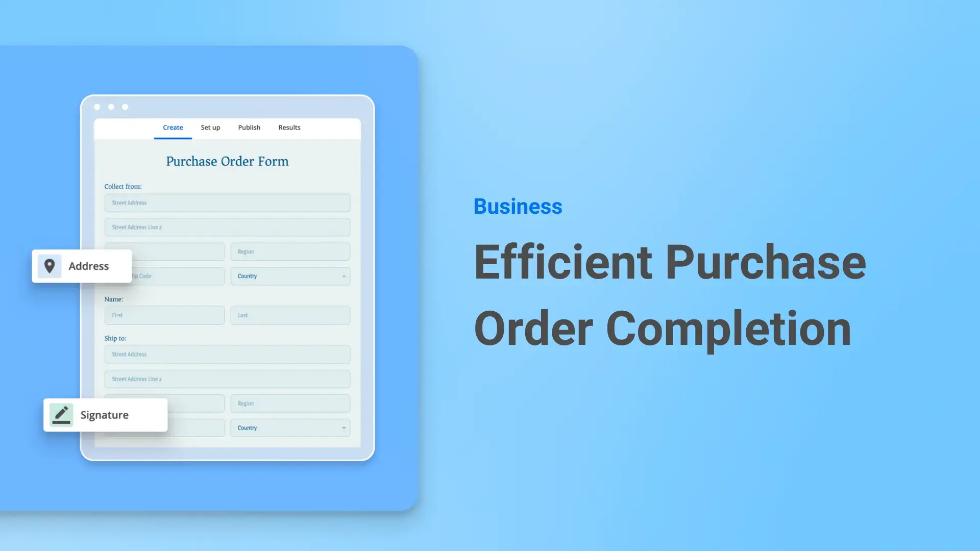The image size is (980, 551).
Task: Open the Results tab
Action: 289,127
